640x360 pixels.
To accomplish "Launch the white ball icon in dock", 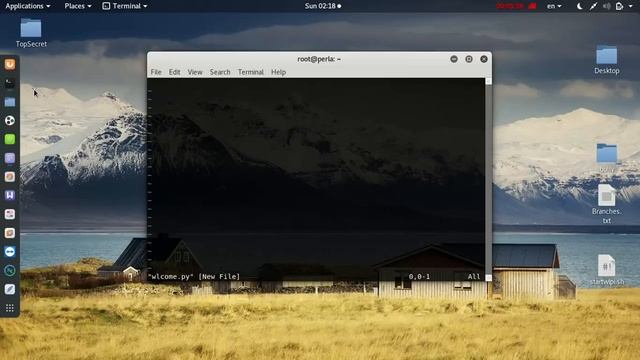I will click(x=10, y=120).
